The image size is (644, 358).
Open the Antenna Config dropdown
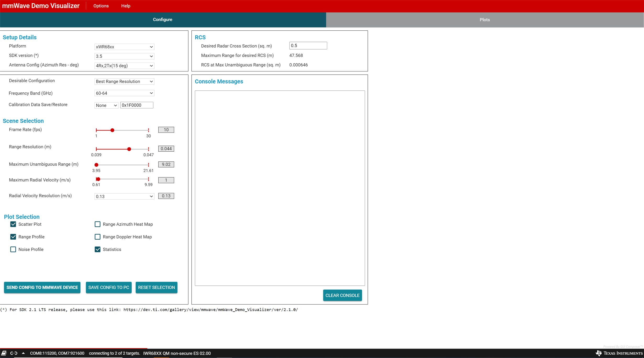124,66
